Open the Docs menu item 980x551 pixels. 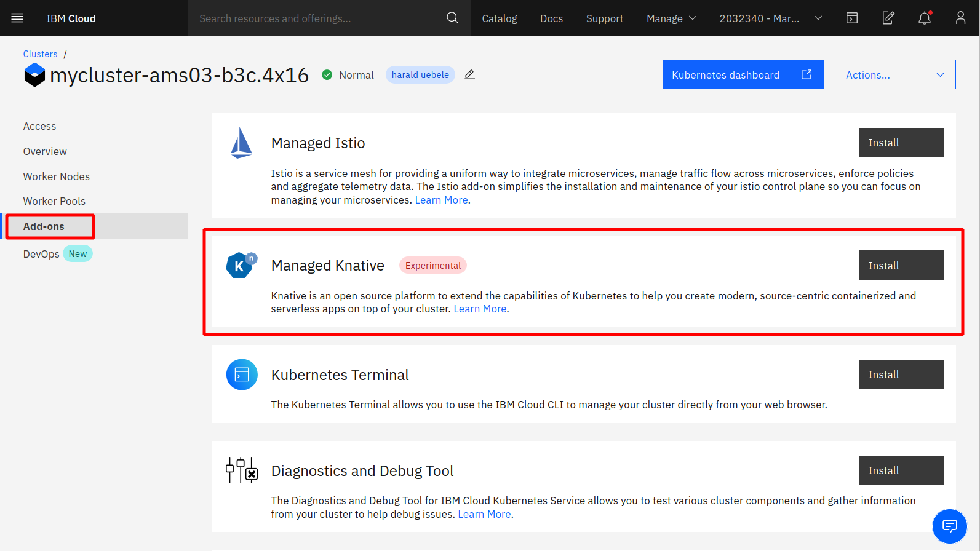[x=551, y=18]
